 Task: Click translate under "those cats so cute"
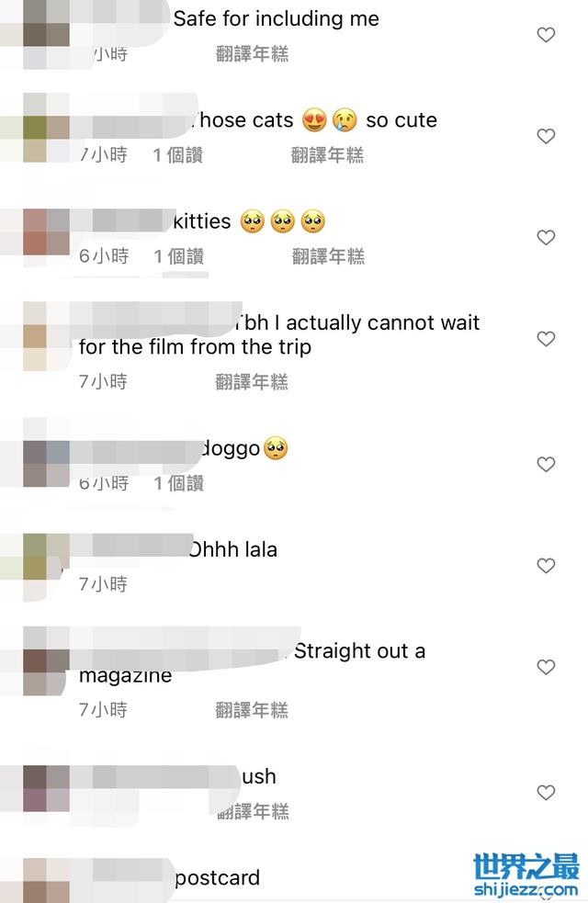327,155
